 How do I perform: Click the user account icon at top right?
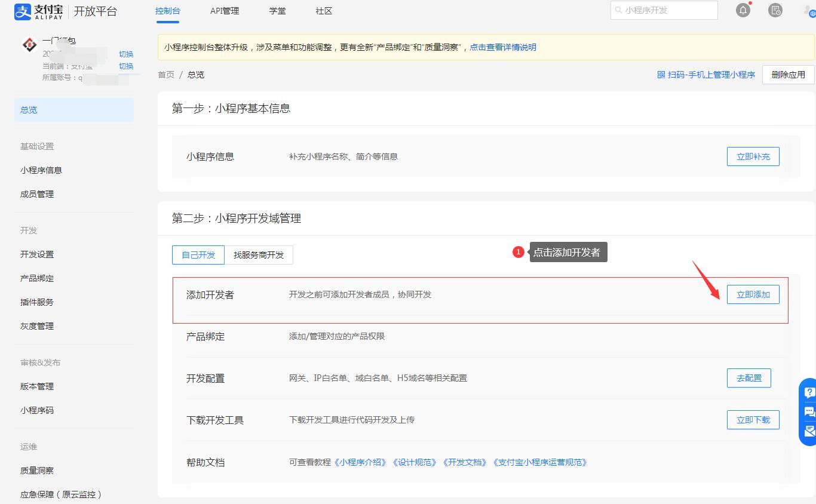(x=810, y=10)
